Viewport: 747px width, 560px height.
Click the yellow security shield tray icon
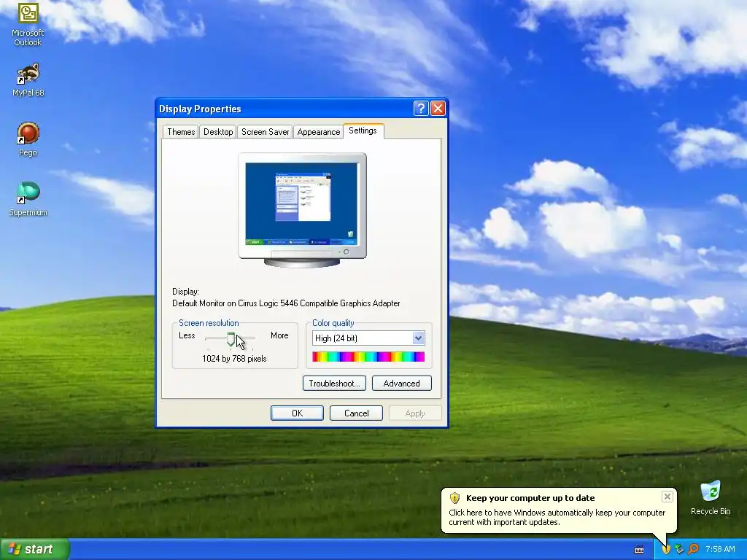click(665, 549)
